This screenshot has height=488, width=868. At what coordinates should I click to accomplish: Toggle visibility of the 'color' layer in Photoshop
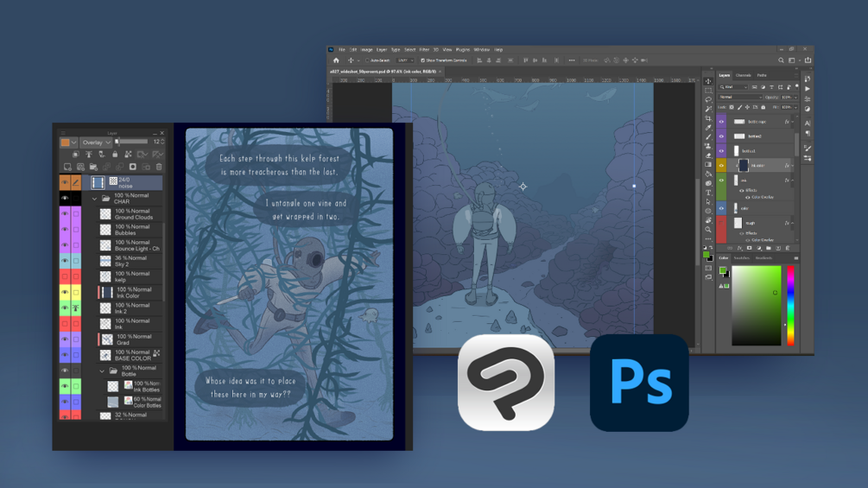pyautogui.click(x=721, y=209)
